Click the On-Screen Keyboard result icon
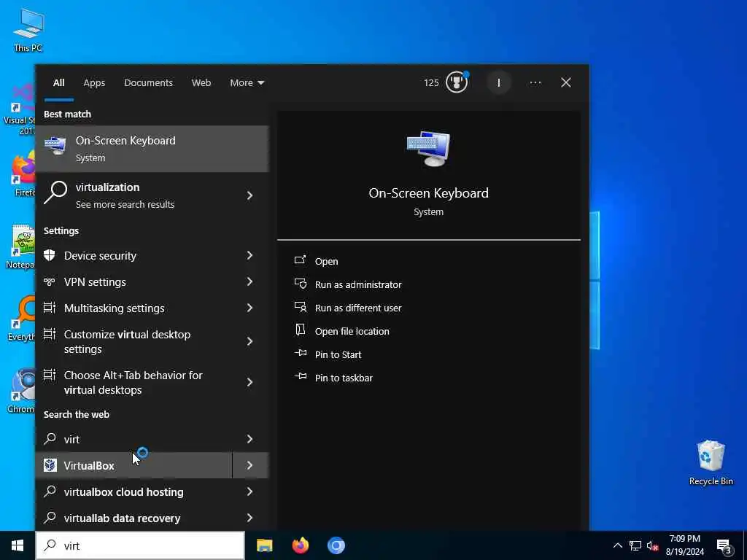This screenshot has height=560, width=747. [x=55, y=145]
